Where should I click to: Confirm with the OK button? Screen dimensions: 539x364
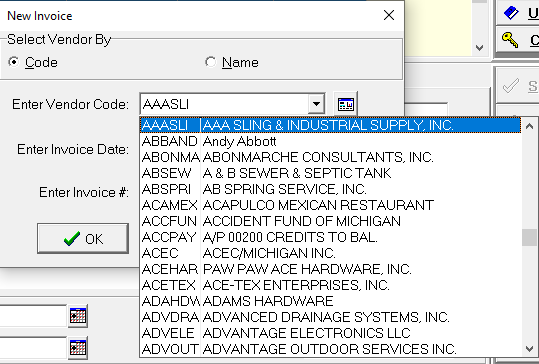[x=83, y=239]
